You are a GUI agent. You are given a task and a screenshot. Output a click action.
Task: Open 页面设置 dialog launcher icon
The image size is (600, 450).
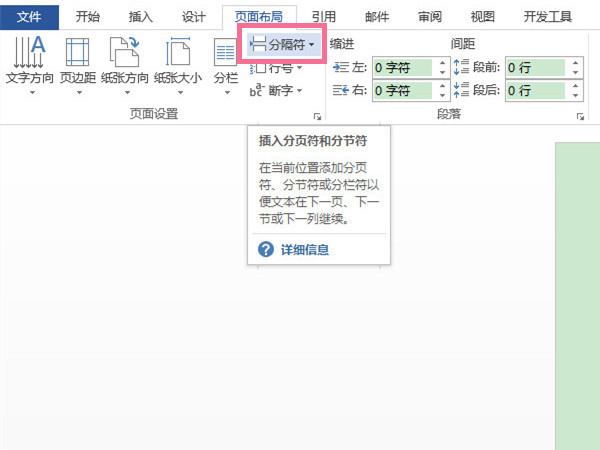pos(318,117)
